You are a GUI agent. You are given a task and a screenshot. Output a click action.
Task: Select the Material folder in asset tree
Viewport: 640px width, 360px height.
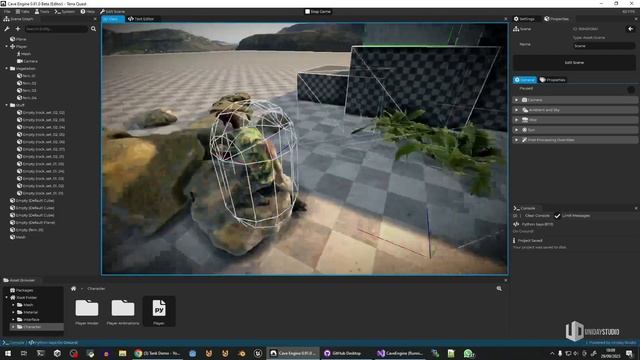click(x=27, y=312)
